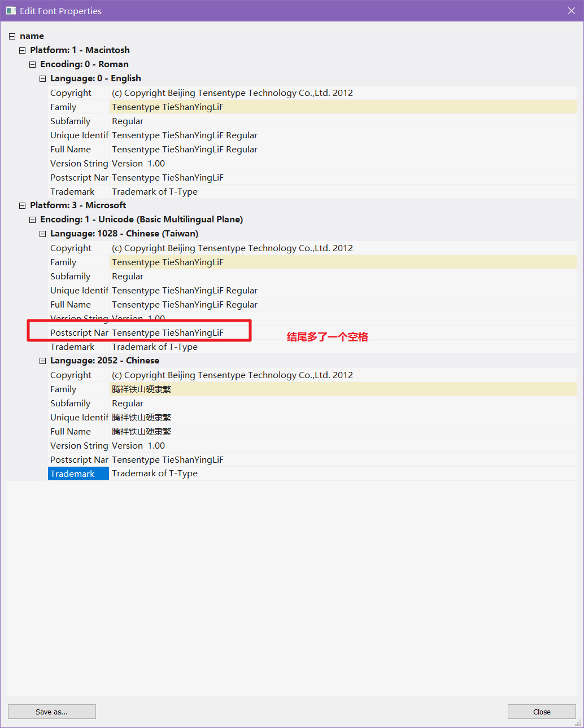584x728 pixels.
Task: Collapse Language: 2052 - Chinese node
Action: [42, 361]
